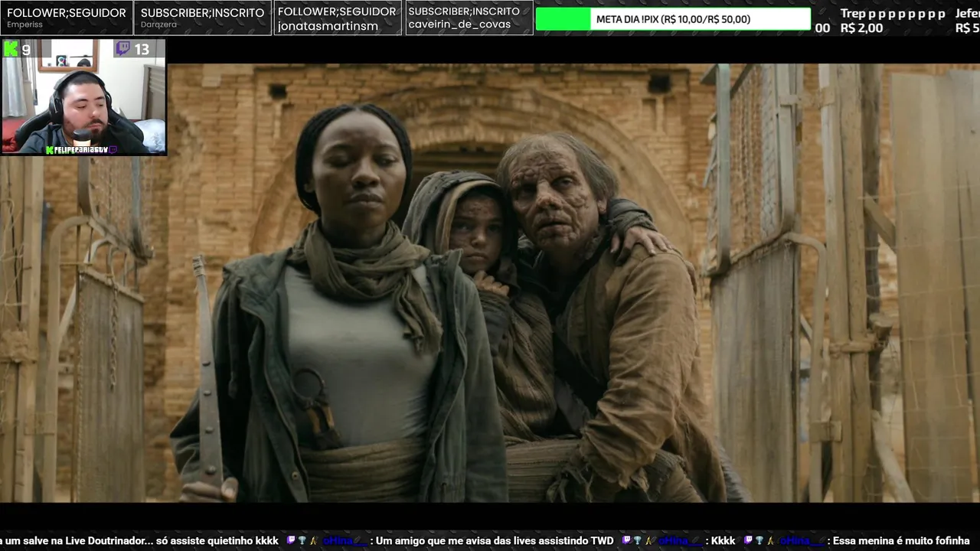Select the SUBSCRIBER;INSCRITO box showing Darqzera
This screenshot has width=980, height=551.
203,18
